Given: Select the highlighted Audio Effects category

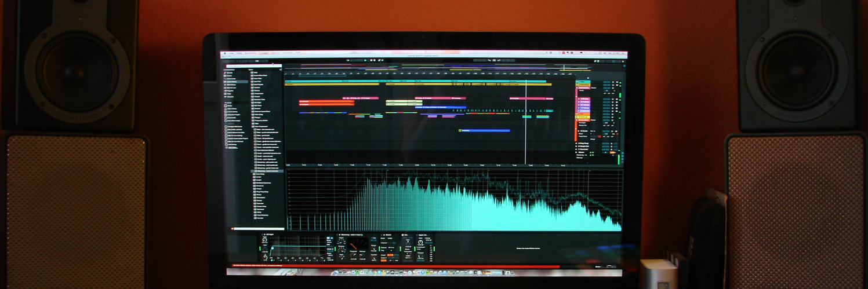Looking at the screenshot, I should point(236,82).
